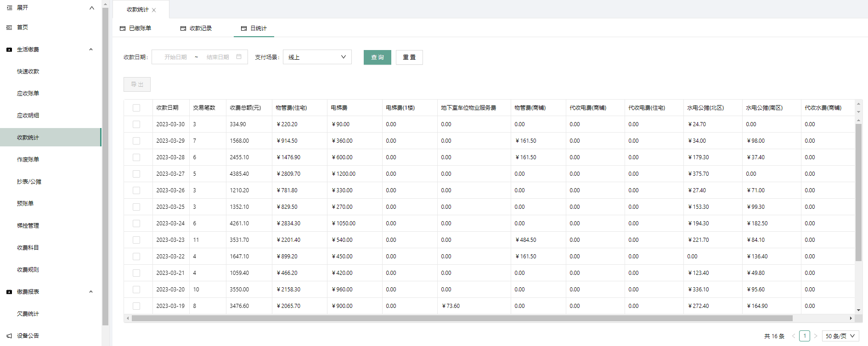Image resolution: width=868 pixels, height=346 pixels.
Task: Go to the previous page arrow
Action: tap(794, 336)
